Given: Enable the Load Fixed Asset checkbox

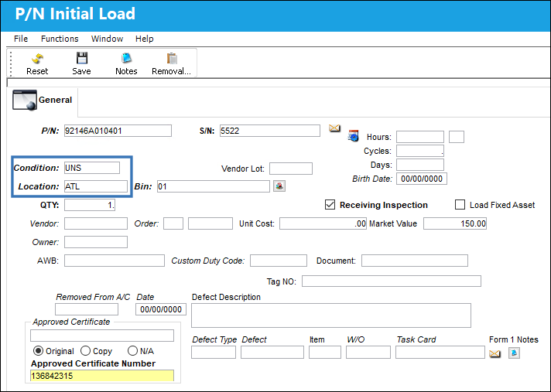Looking at the screenshot, I should [460, 205].
